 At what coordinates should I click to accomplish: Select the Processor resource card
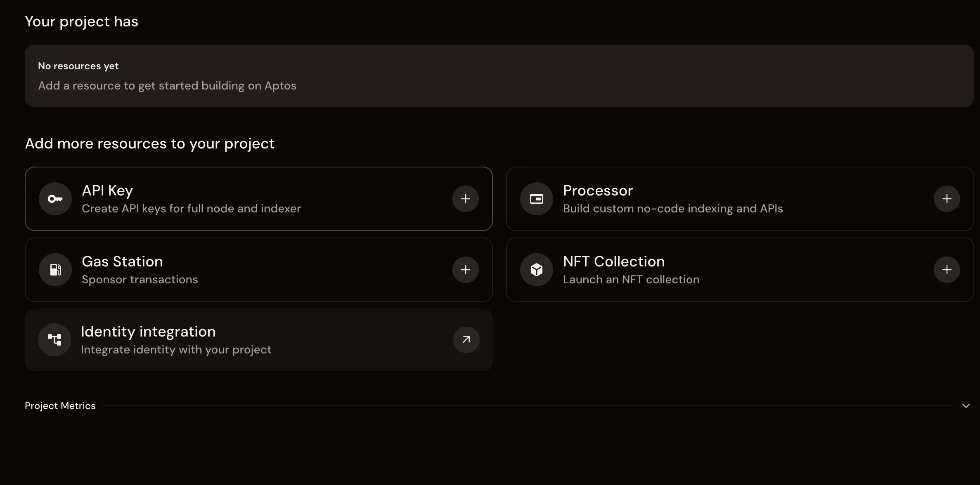coord(740,199)
